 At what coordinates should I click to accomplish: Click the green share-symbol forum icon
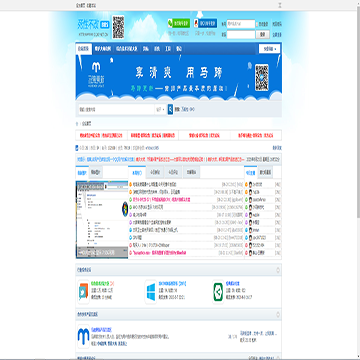pos(218,292)
